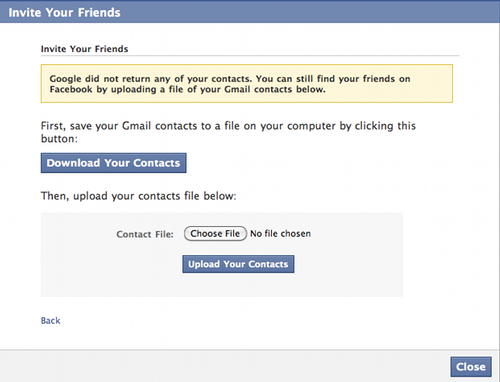Click the gray footer bar left of Close
This screenshot has width=500, height=382.
225,366
